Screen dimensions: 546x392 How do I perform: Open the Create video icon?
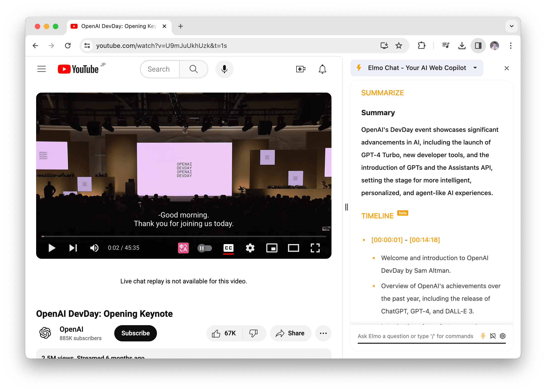coord(301,69)
